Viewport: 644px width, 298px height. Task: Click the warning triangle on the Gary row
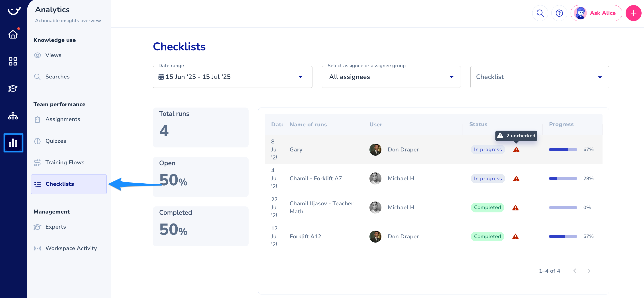click(x=516, y=150)
